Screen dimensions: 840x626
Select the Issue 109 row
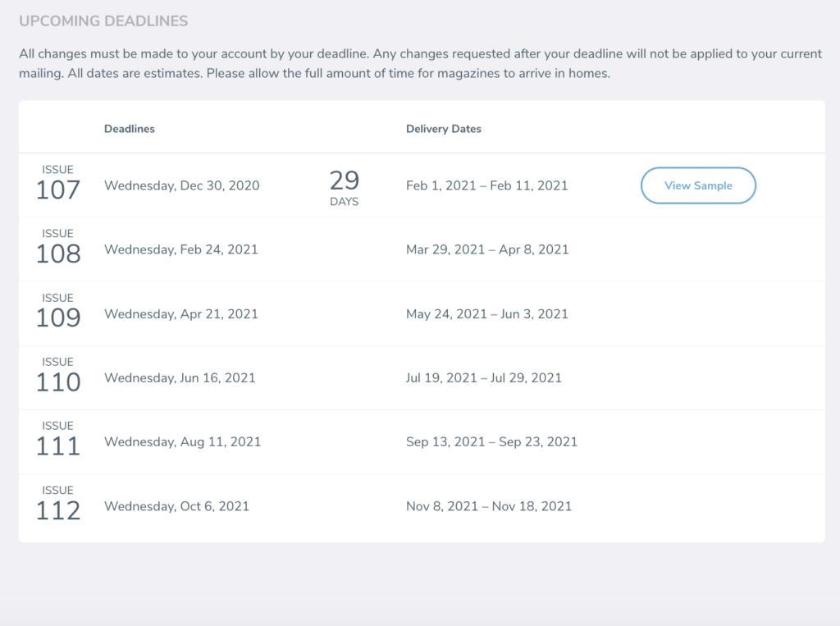328,313
